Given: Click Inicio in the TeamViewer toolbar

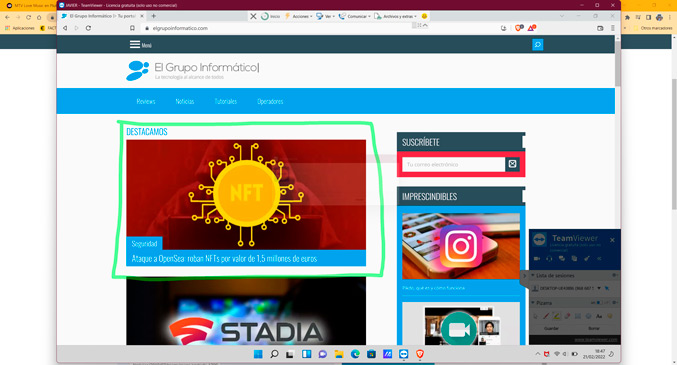Looking at the screenshot, I should [x=270, y=16].
